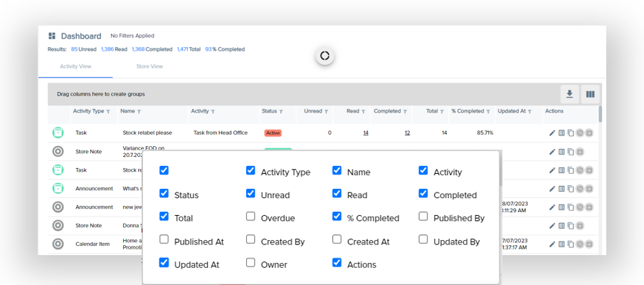Open the Activity Type filter funnel
This screenshot has height=285, width=644.
[x=108, y=112]
